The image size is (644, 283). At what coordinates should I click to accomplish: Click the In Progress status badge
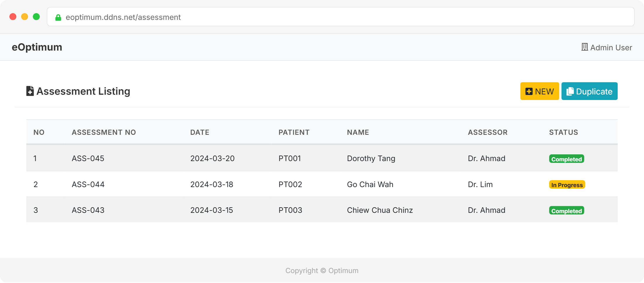pos(567,185)
